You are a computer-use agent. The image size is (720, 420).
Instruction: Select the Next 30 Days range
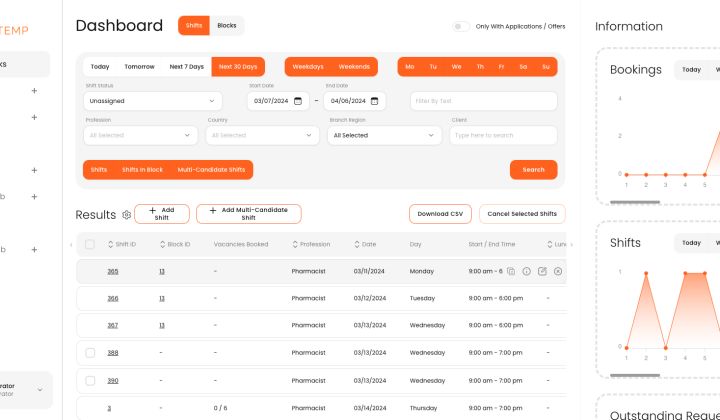pyautogui.click(x=238, y=67)
